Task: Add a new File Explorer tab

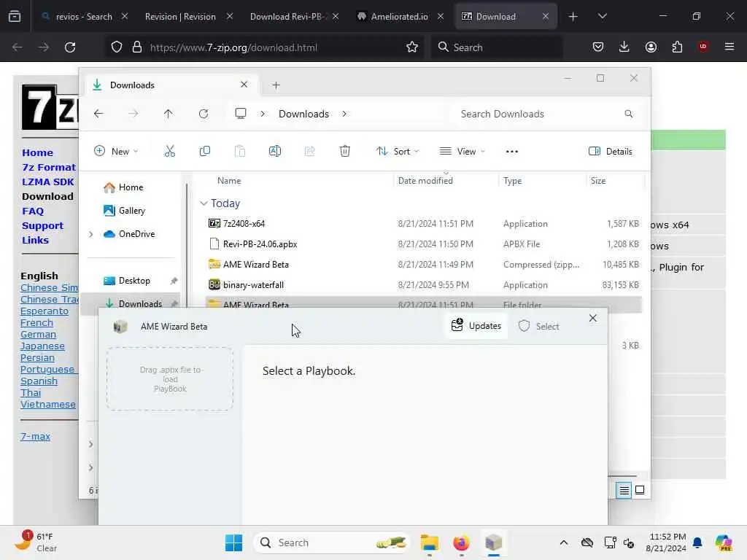Action: coord(276,85)
